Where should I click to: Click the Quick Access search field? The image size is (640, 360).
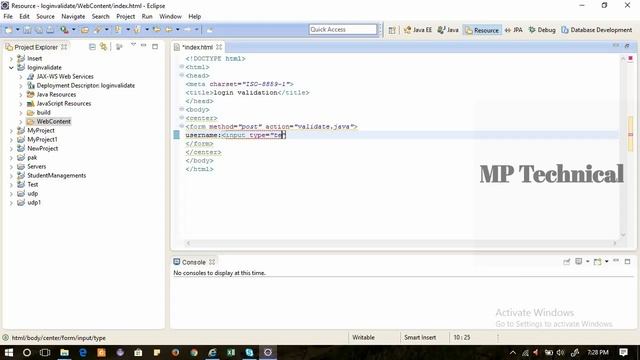click(x=343, y=29)
